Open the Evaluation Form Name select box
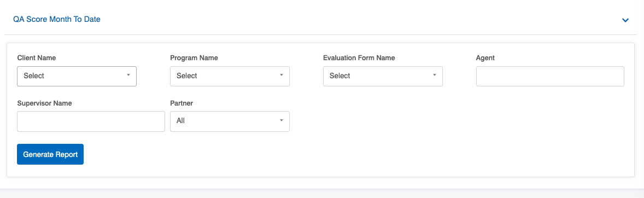Screen dimensions: 644x198 (383, 76)
